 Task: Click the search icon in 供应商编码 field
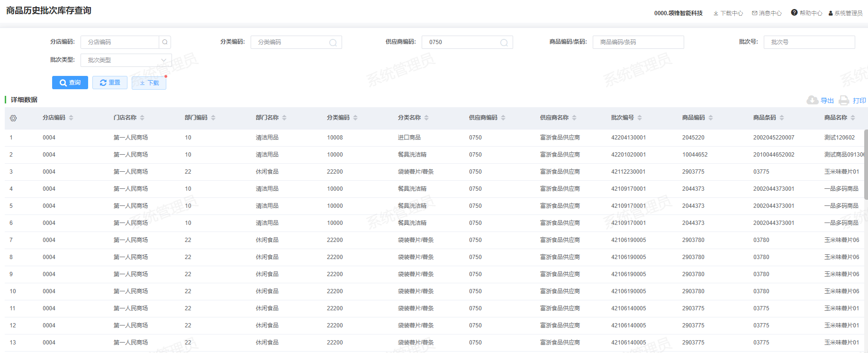point(504,43)
